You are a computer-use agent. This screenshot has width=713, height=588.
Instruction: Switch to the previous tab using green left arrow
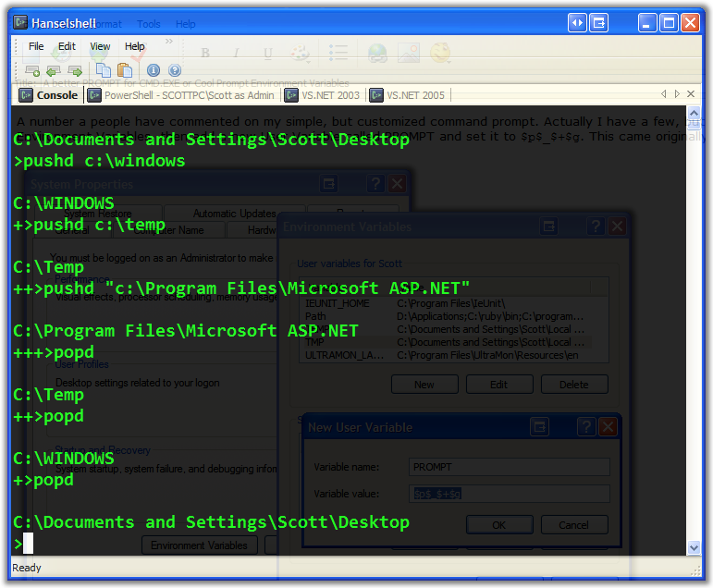pos(54,70)
